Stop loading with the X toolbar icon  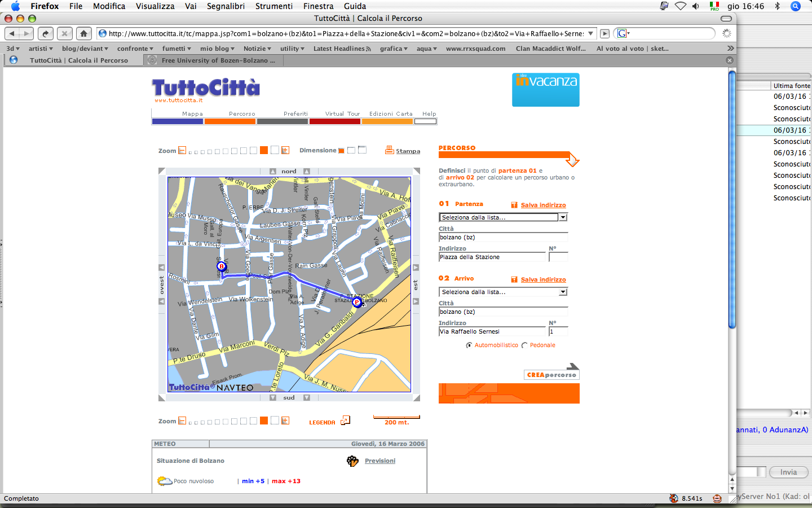(65, 33)
